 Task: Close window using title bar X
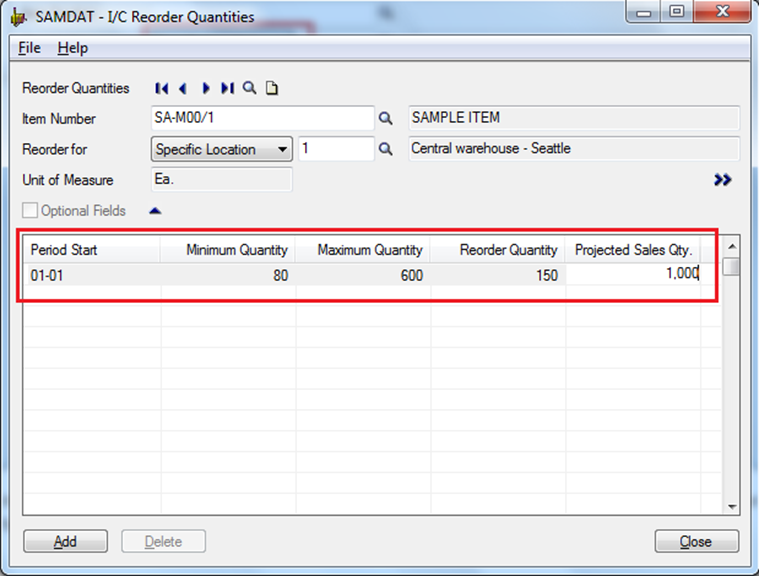tap(722, 12)
